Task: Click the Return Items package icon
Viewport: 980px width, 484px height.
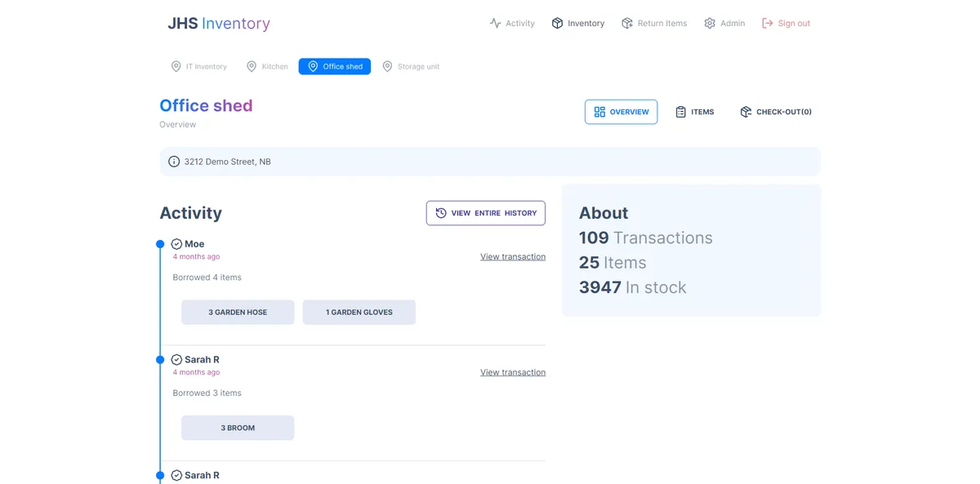Action: [627, 24]
